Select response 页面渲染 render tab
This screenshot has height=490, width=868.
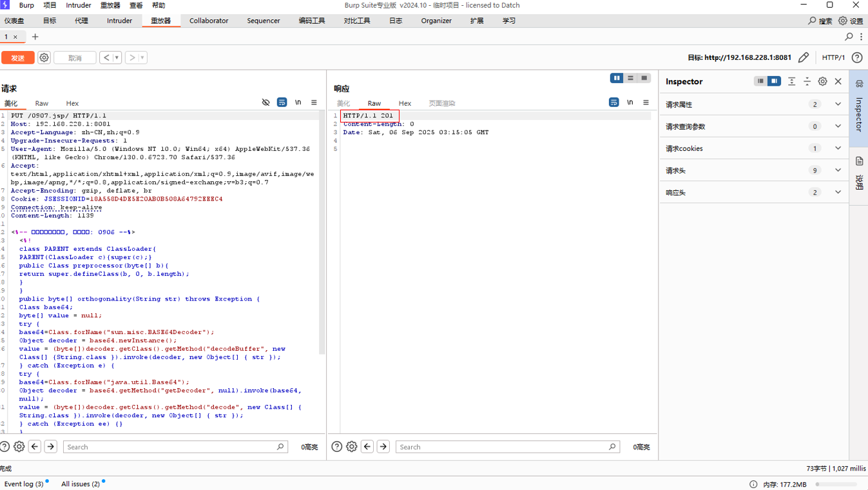point(442,103)
